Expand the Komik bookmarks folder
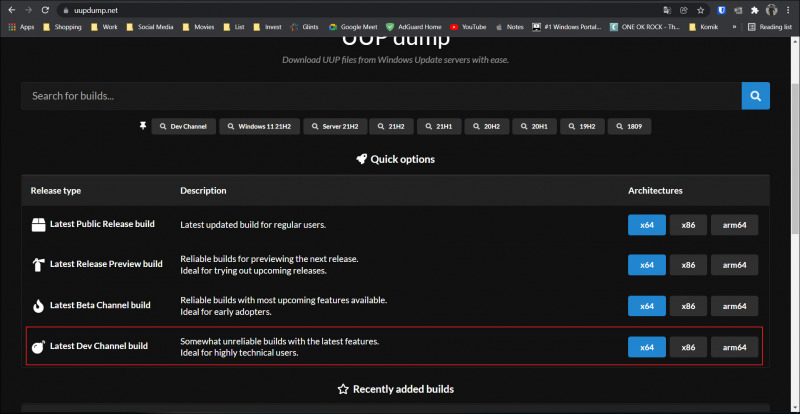The width and height of the screenshot is (800, 414). click(703, 27)
